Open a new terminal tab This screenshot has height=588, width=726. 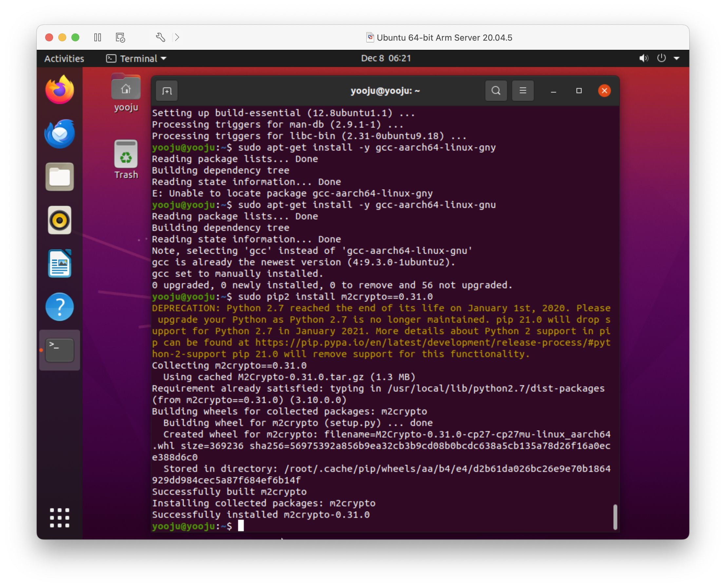click(167, 91)
